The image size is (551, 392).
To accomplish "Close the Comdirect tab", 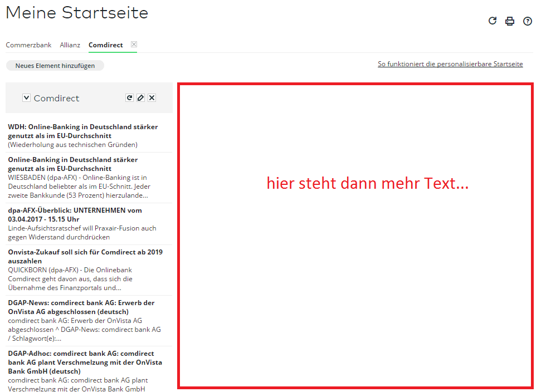I will click(x=133, y=43).
